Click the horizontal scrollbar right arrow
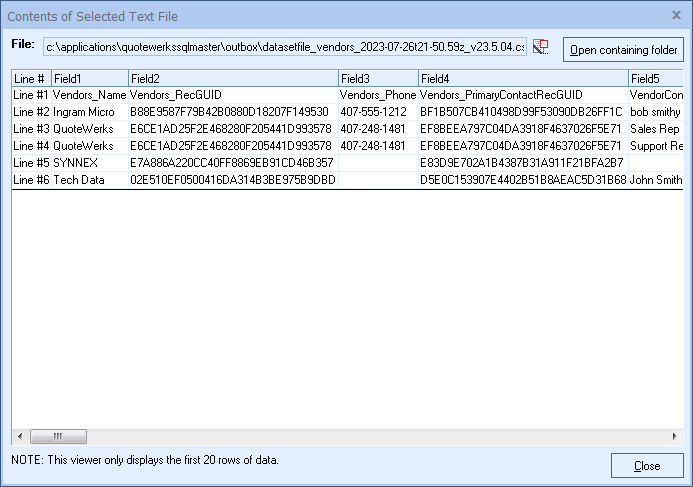This screenshot has width=693, height=487. 676,436
